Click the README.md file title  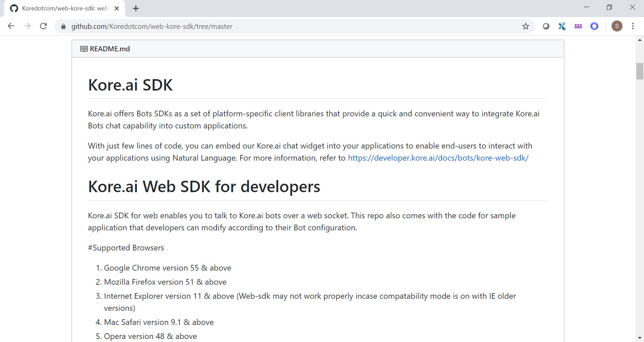(x=110, y=49)
